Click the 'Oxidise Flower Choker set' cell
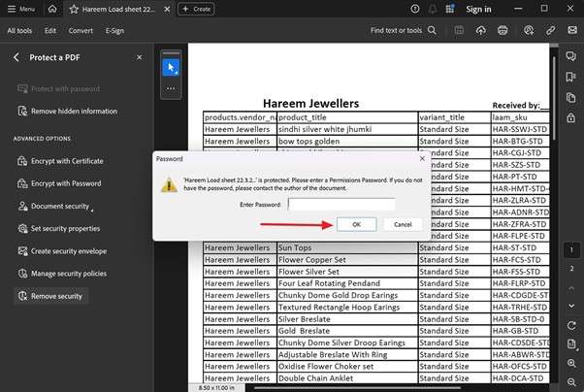Image resolution: width=584 pixels, height=392 pixels. pyautogui.click(x=347, y=367)
